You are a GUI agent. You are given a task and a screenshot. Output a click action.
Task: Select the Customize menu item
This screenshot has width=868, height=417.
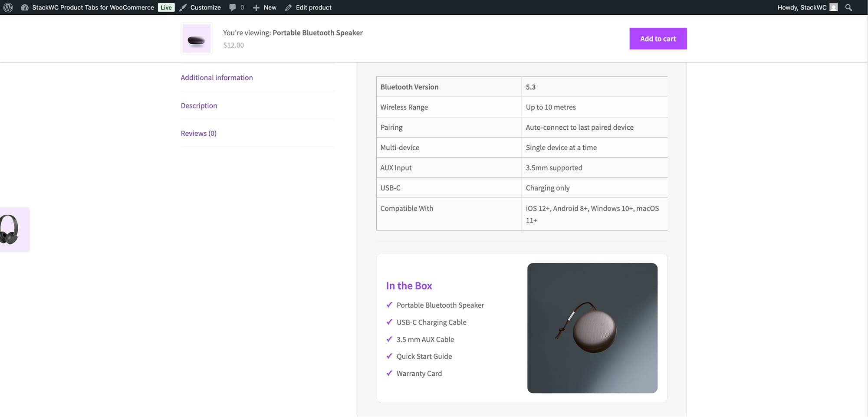click(205, 7)
